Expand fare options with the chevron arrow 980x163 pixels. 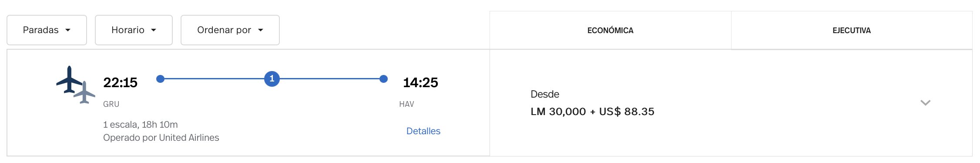pyautogui.click(x=926, y=103)
